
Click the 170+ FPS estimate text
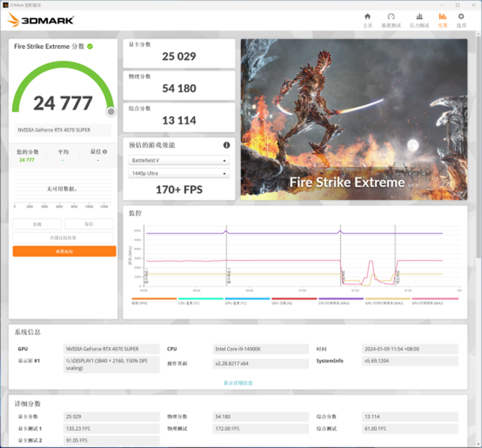179,190
